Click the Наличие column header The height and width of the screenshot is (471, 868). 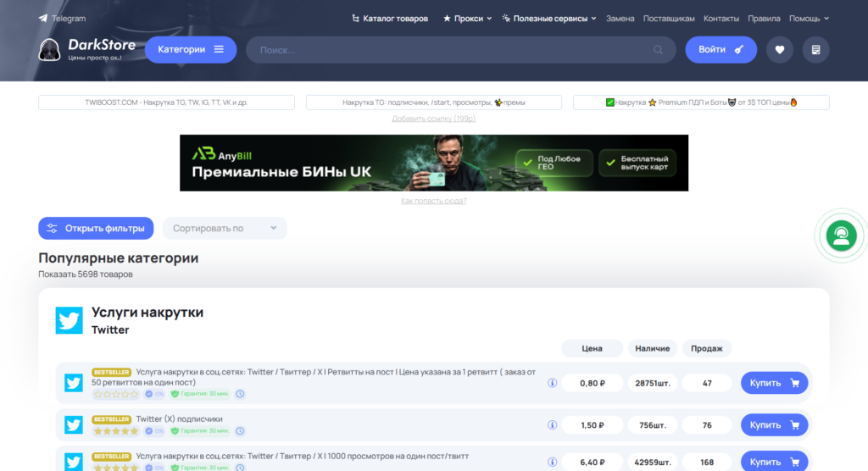tap(652, 349)
